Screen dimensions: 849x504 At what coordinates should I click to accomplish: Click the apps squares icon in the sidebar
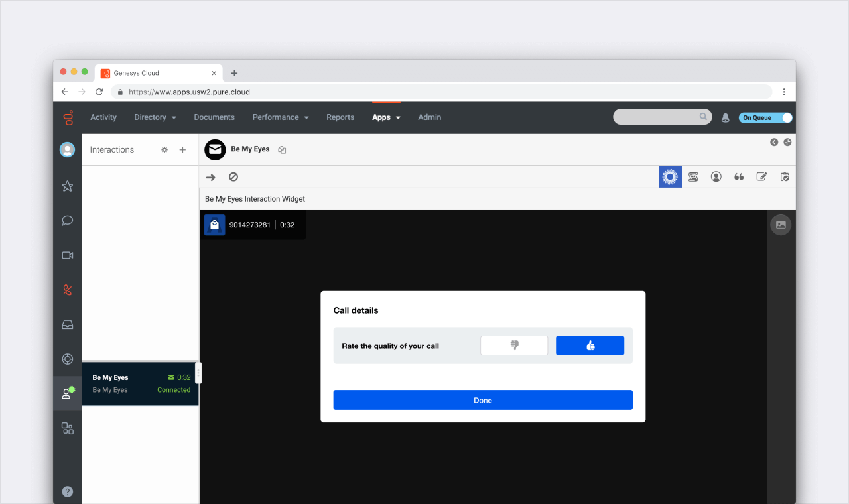[68, 428]
